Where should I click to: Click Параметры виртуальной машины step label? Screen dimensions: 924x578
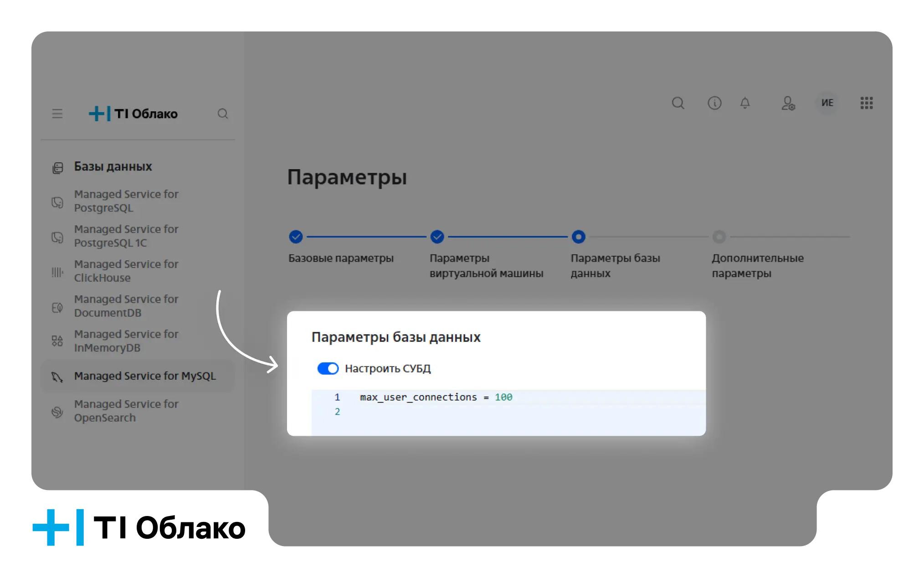(486, 266)
